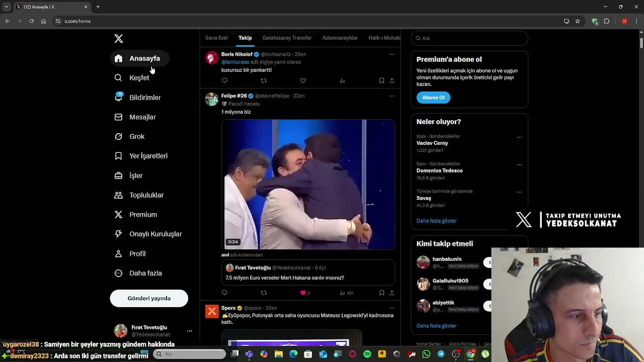Go back in browser
This screenshot has width=644, height=362.
click(x=7, y=21)
